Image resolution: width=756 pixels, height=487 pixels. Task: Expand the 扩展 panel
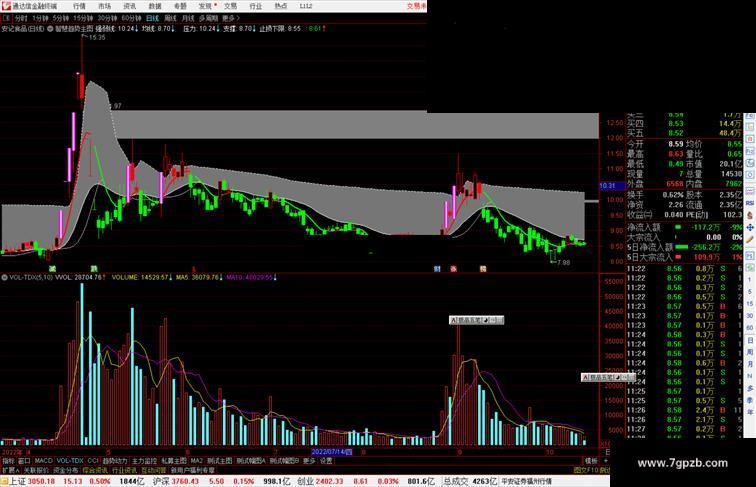pyautogui.click(x=10, y=470)
